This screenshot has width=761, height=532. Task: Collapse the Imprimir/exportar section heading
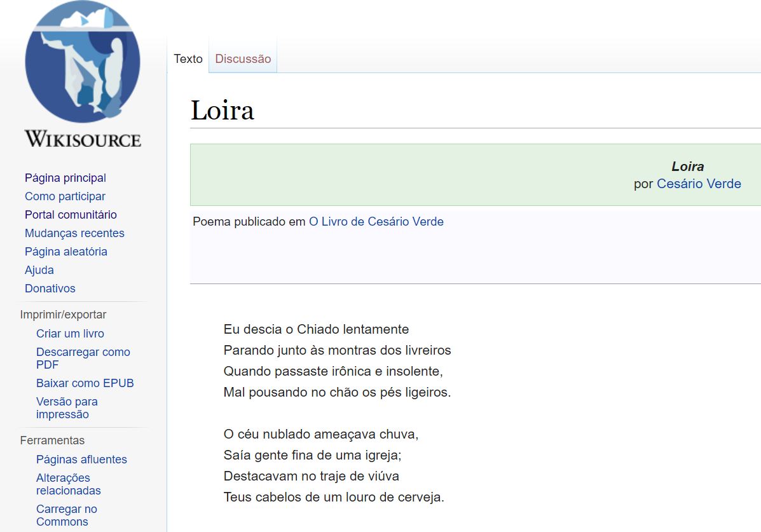point(63,315)
